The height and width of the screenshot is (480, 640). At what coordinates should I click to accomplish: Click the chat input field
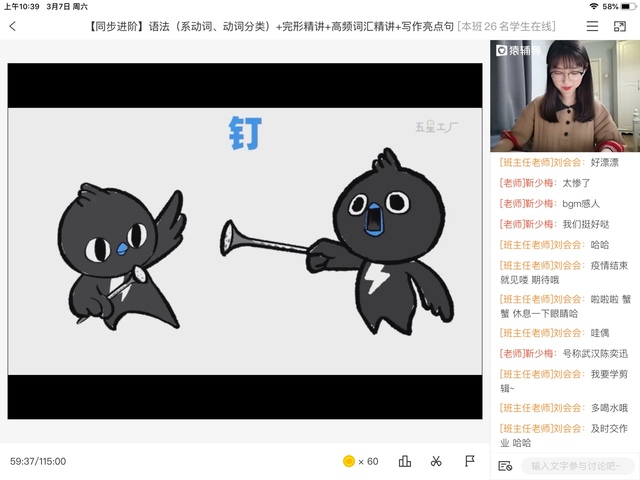(x=577, y=466)
